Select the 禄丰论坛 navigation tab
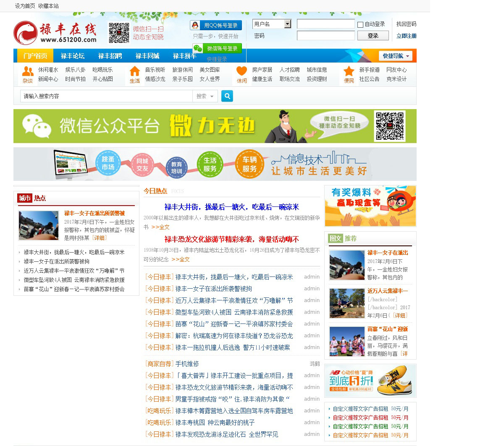 [x=73, y=56]
